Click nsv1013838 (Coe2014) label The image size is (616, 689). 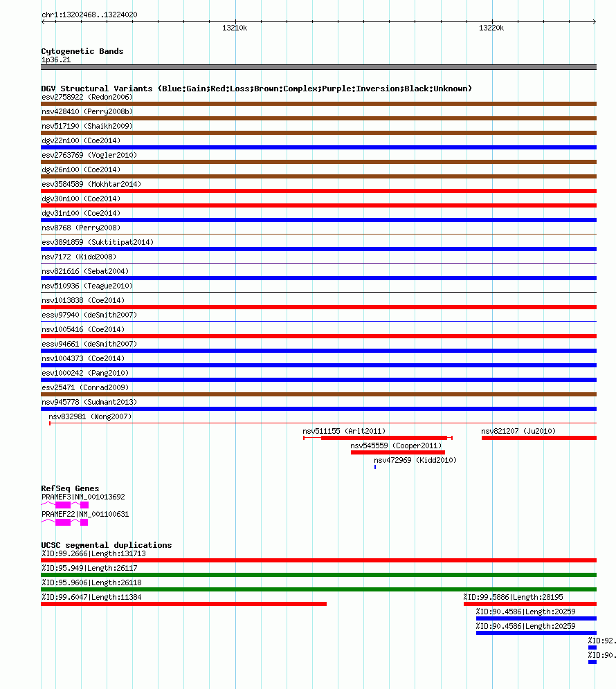[83, 300]
